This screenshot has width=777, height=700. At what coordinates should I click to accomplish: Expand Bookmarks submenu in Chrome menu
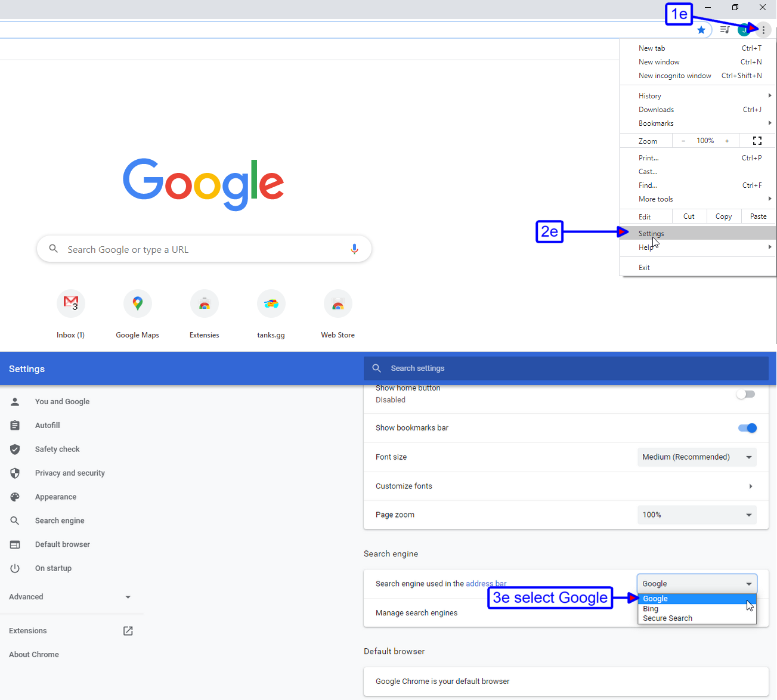point(698,123)
